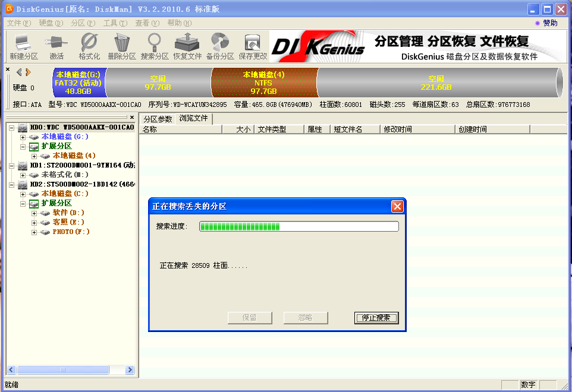572x392 pixels.
Task: Sort files by 修改时间 column header
Action: pos(417,129)
